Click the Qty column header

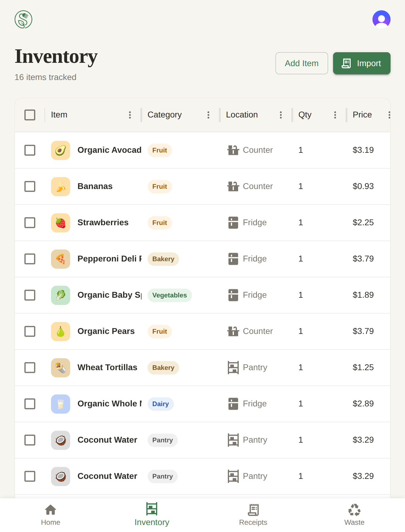pos(305,115)
